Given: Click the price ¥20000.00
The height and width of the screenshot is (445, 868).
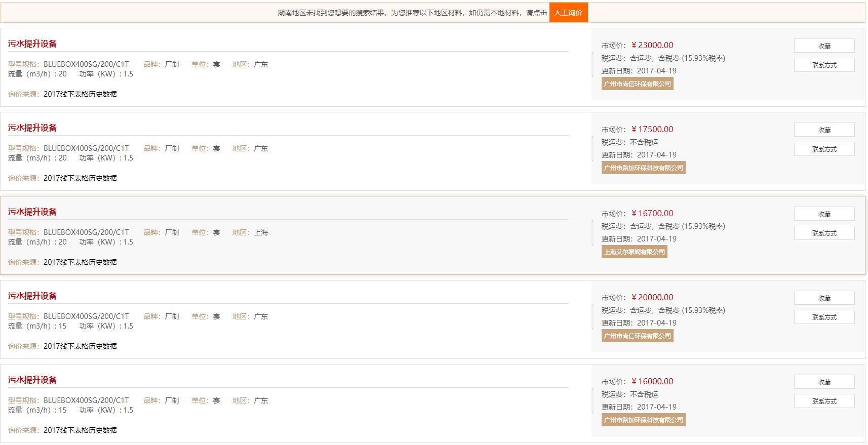Looking at the screenshot, I should 652,297.
